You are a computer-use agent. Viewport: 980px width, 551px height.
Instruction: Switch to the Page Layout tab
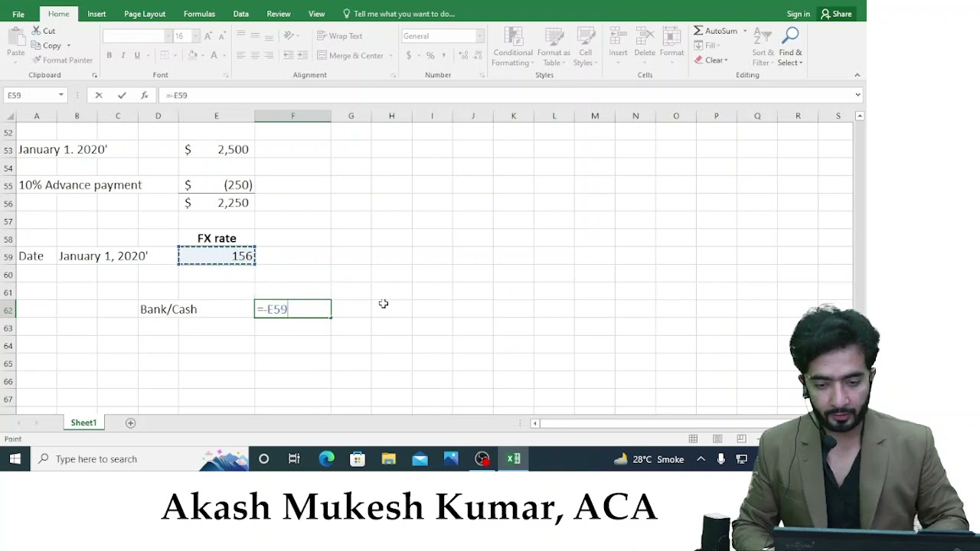tap(145, 14)
